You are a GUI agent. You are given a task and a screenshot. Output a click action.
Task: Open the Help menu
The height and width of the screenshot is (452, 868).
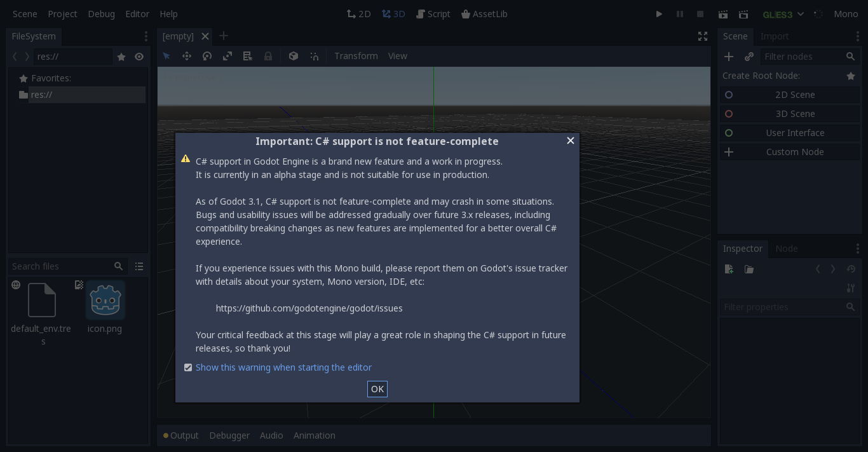tap(168, 14)
